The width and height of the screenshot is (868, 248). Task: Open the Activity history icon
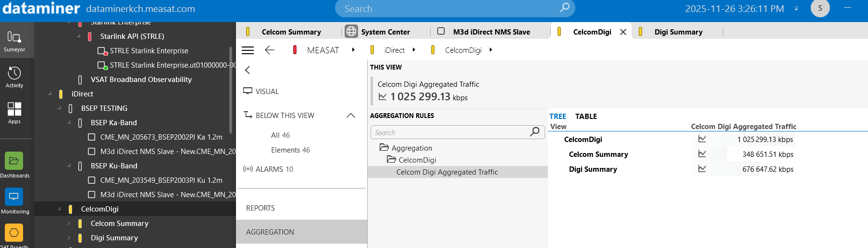tap(14, 77)
